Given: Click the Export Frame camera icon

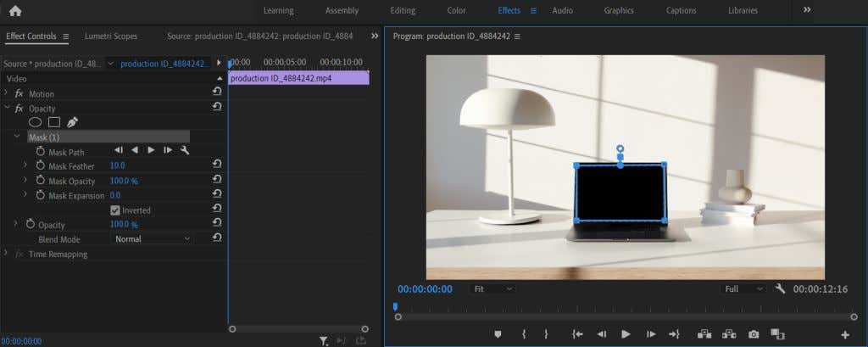Looking at the screenshot, I should click(x=753, y=334).
